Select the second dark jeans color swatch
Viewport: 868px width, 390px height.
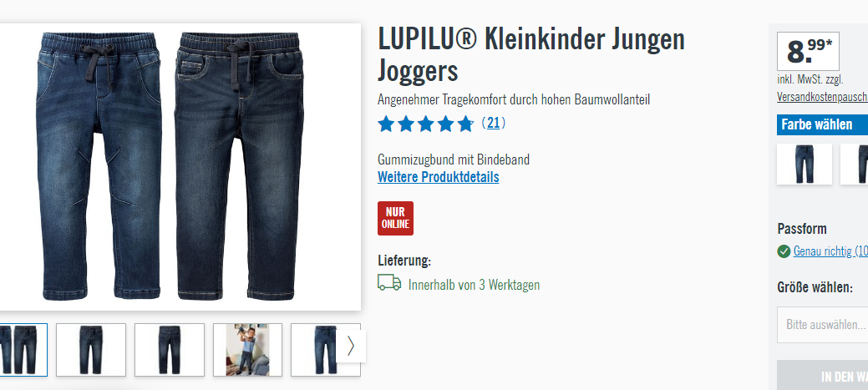[x=854, y=164]
